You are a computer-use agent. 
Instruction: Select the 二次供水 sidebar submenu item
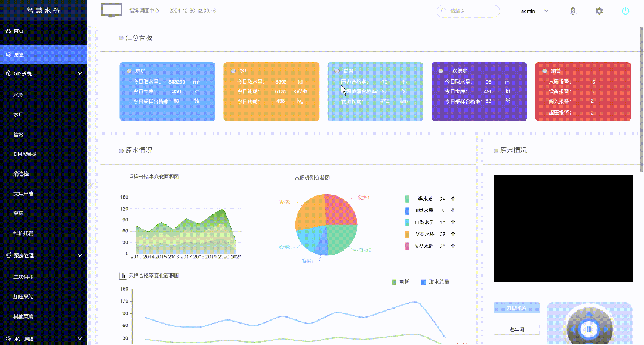(x=44, y=277)
